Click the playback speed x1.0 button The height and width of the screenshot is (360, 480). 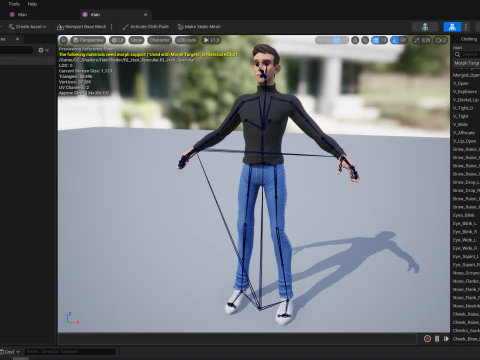[211, 40]
